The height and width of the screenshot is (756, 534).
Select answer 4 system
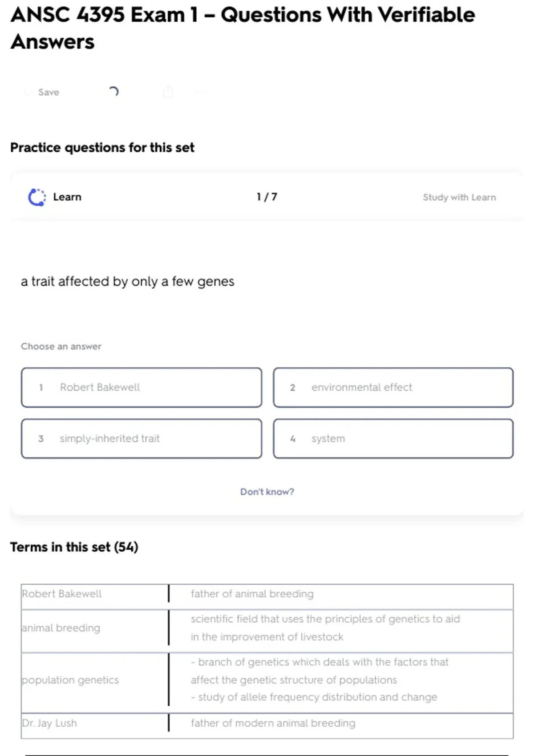393,438
